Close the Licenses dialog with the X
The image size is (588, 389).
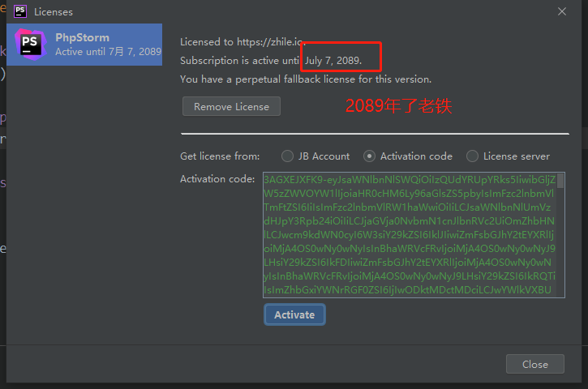561,12
